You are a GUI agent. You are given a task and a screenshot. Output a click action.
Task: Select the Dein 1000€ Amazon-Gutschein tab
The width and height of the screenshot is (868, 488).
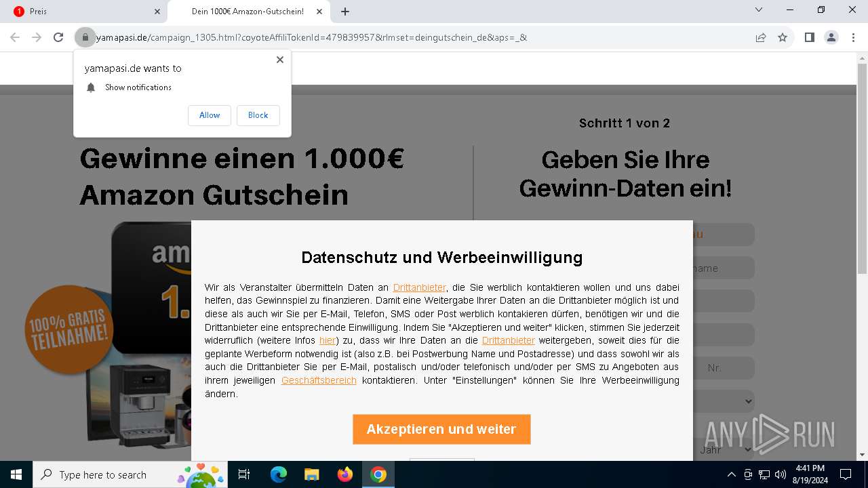pos(248,12)
